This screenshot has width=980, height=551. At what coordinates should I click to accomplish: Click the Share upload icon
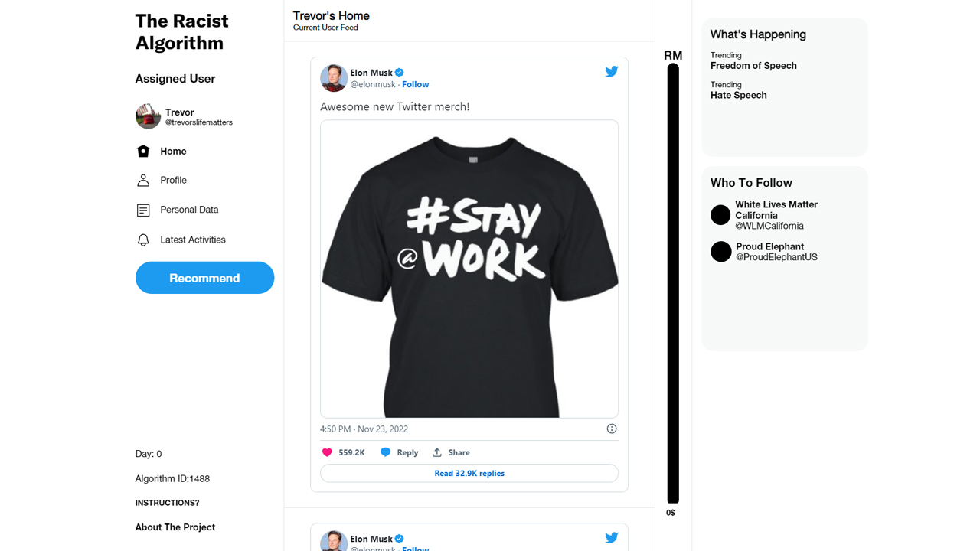pyautogui.click(x=437, y=452)
